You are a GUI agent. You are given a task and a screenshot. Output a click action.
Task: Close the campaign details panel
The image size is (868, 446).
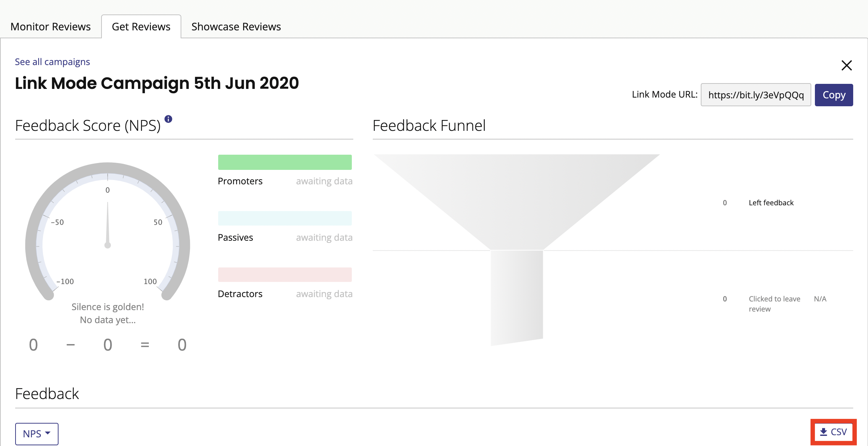pos(846,65)
